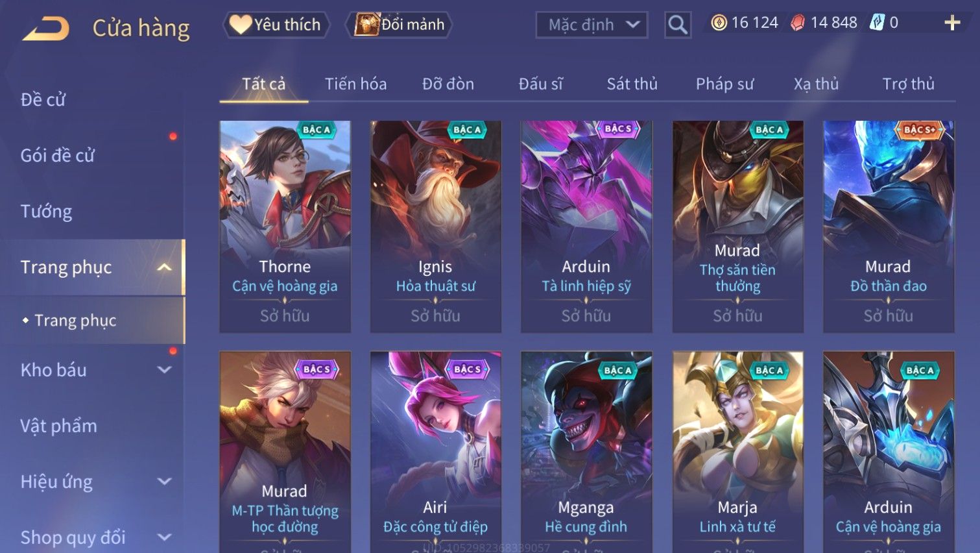Screen dimensions: 980x553
Task: Open the search magnifier icon
Action: [678, 25]
